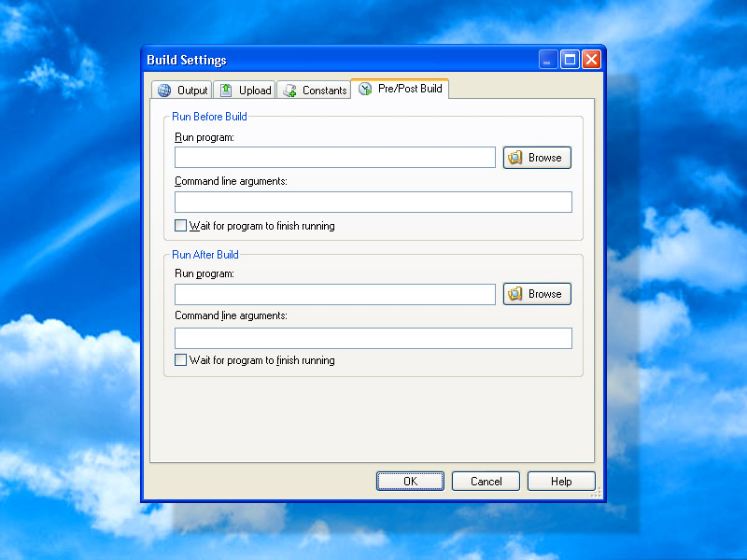The height and width of the screenshot is (560, 747).
Task: Enable Wait for program under Run Before Build
Action: pos(180,225)
